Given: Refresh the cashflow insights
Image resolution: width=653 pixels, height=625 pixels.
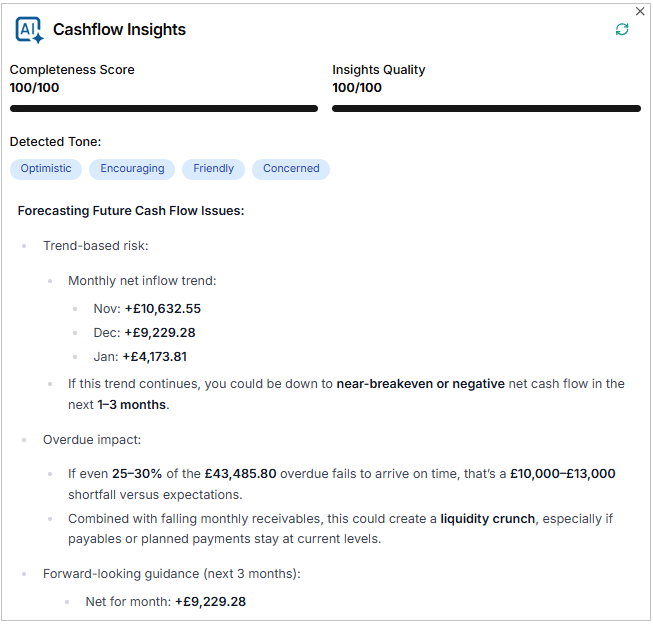Looking at the screenshot, I should pos(622,30).
